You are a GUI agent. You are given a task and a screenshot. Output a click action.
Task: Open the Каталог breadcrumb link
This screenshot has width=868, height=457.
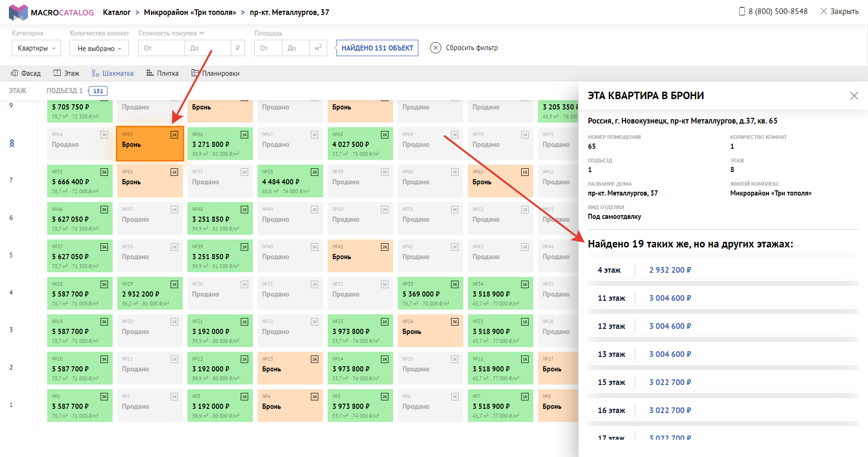pyautogui.click(x=116, y=12)
